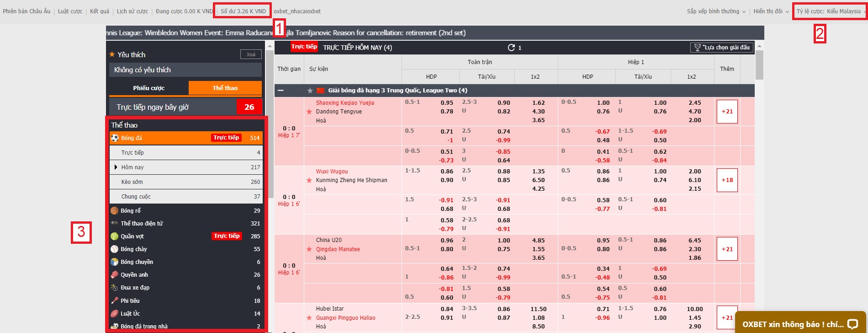The image size is (868, 333).
Task: Click the basketball icon beside Bóng rổ
Action: click(114, 211)
